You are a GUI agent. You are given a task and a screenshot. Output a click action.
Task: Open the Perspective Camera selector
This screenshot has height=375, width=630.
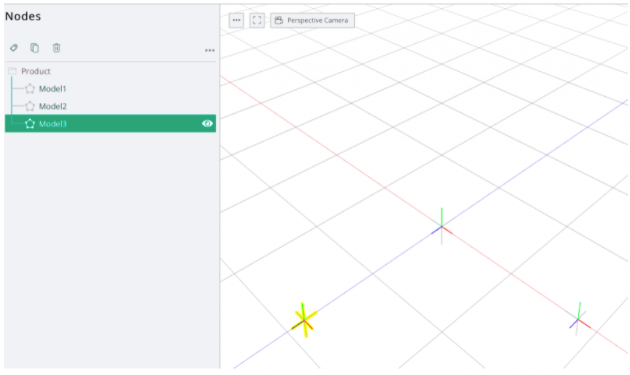click(313, 20)
